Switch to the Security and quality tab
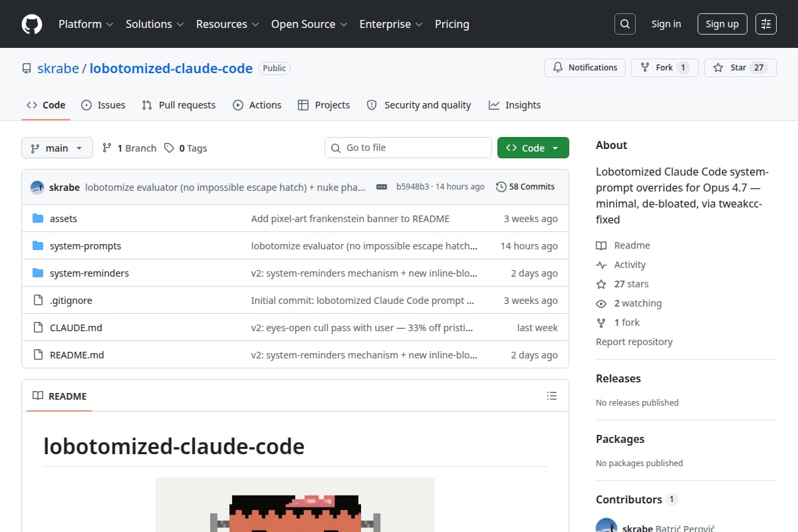The width and height of the screenshot is (798, 532). (419, 105)
